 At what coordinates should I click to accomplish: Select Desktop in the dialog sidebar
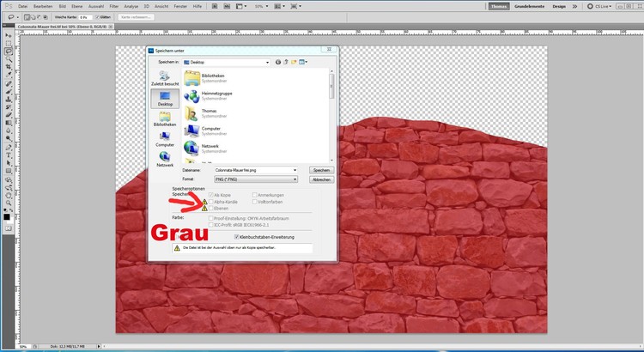pos(165,99)
